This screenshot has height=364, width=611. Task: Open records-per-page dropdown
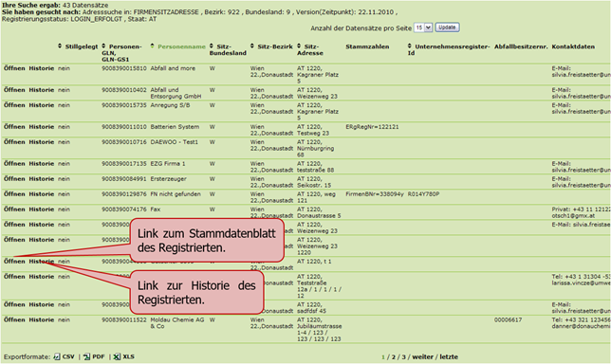coord(423,27)
